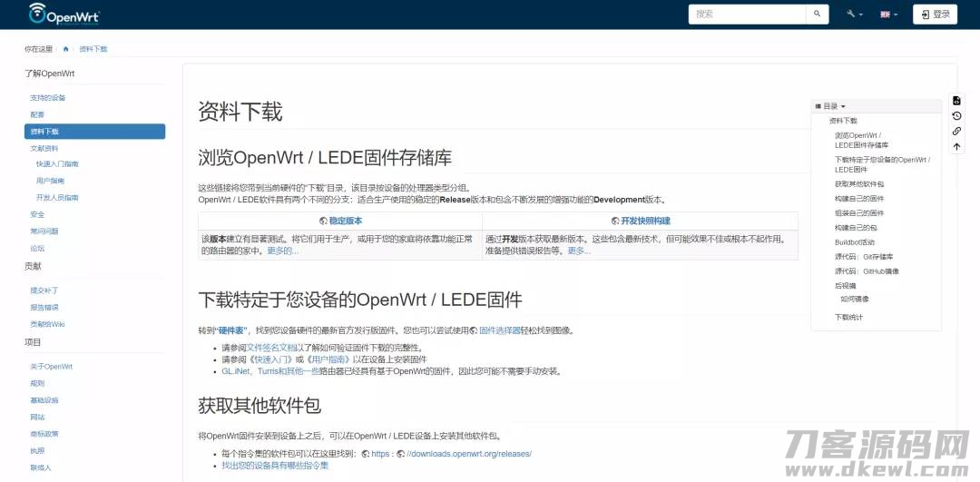Click the 资料下载 breadcrumb link

[93, 49]
